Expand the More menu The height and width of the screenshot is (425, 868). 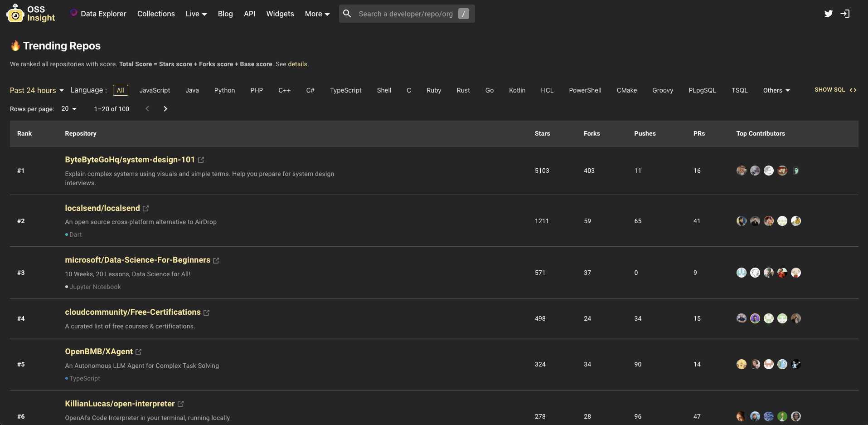317,14
